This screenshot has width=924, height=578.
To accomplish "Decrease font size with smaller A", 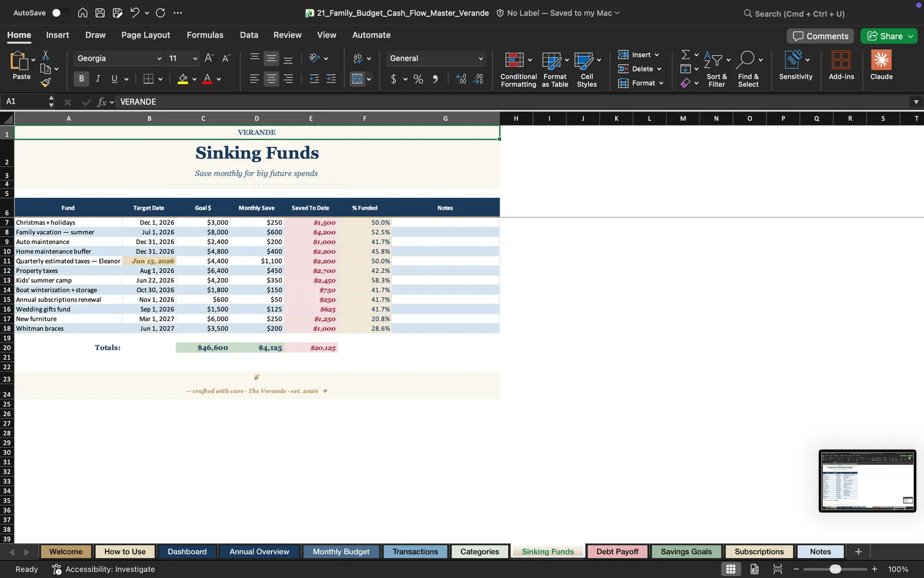I will pyautogui.click(x=226, y=58).
